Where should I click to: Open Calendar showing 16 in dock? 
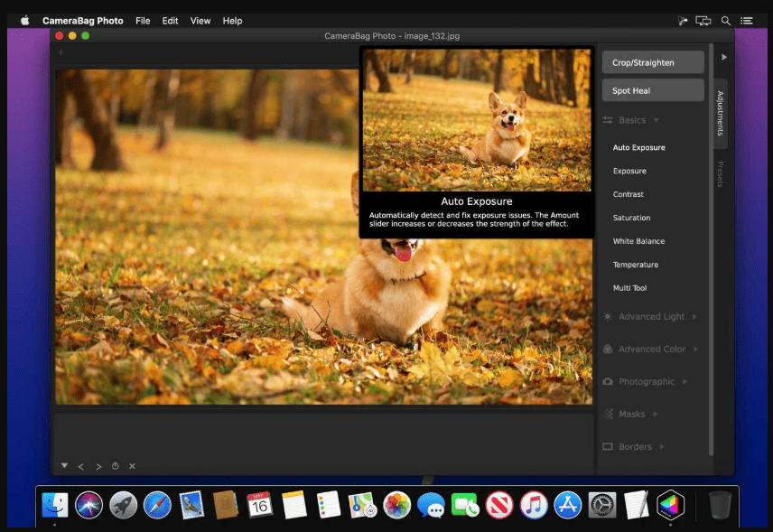260,505
